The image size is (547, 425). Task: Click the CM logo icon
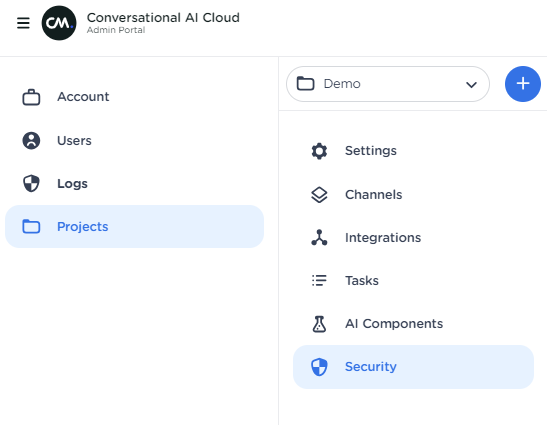[x=59, y=23]
